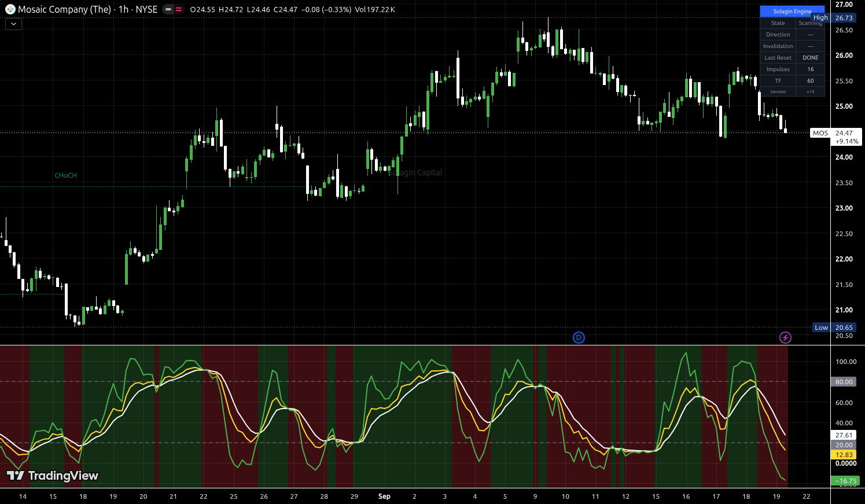Click the 14 label on date axis
This screenshot has height=504, width=865.
click(23, 496)
